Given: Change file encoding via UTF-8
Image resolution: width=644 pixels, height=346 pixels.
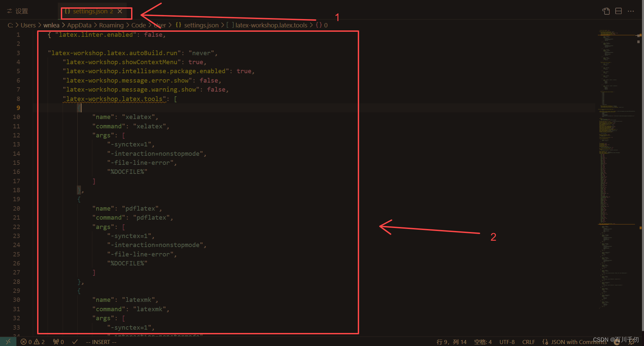Looking at the screenshot, I should 507,342.
